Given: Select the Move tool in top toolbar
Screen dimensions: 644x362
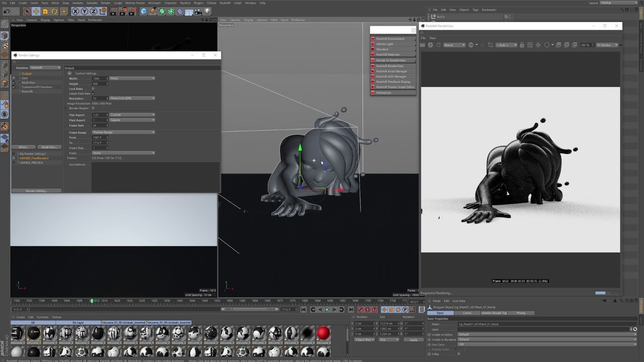Looking at the screenshot, I should [x=36, y=11].
